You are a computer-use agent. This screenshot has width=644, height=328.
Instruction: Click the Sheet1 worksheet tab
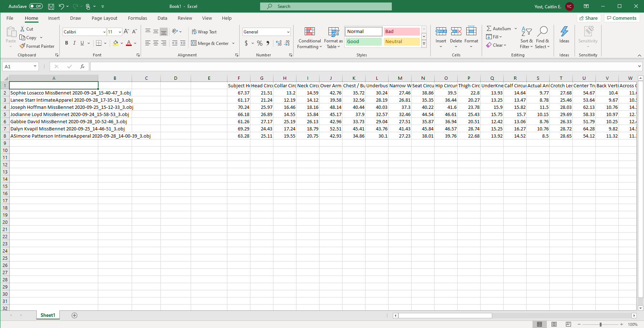tap(48, 315)
